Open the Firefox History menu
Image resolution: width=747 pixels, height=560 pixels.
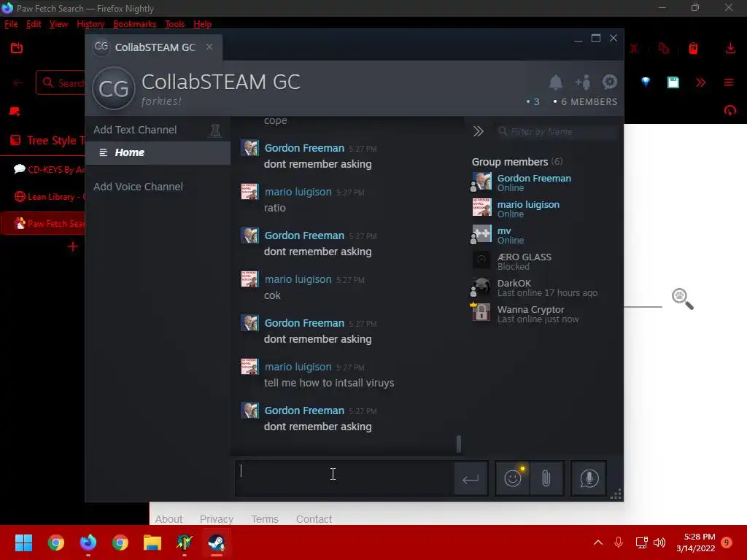90,24
